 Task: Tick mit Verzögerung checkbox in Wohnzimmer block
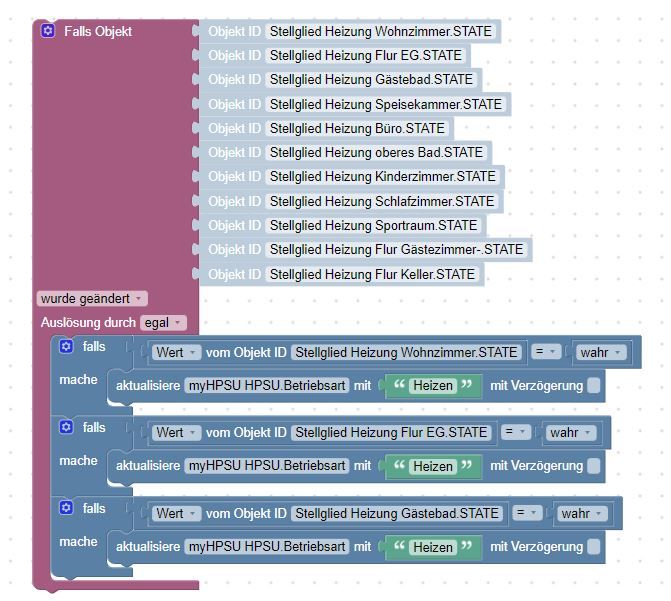(x=594, y=385)
